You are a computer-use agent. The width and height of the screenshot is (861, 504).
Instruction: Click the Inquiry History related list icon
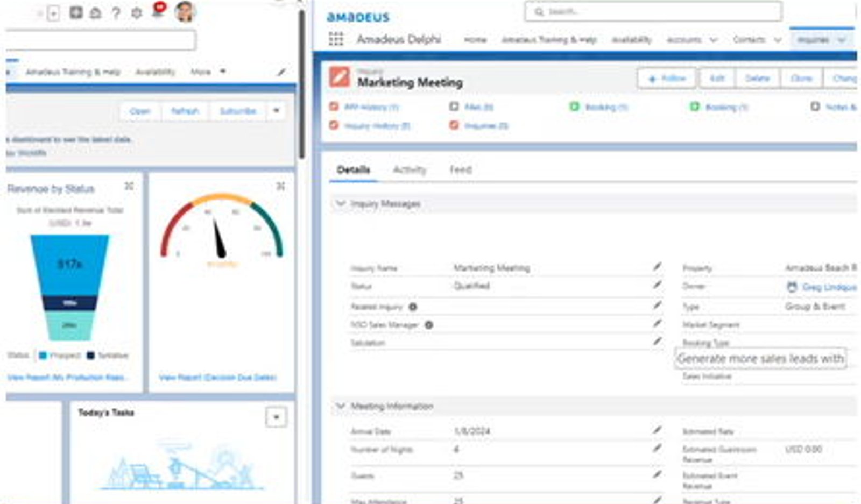(334, 125)
